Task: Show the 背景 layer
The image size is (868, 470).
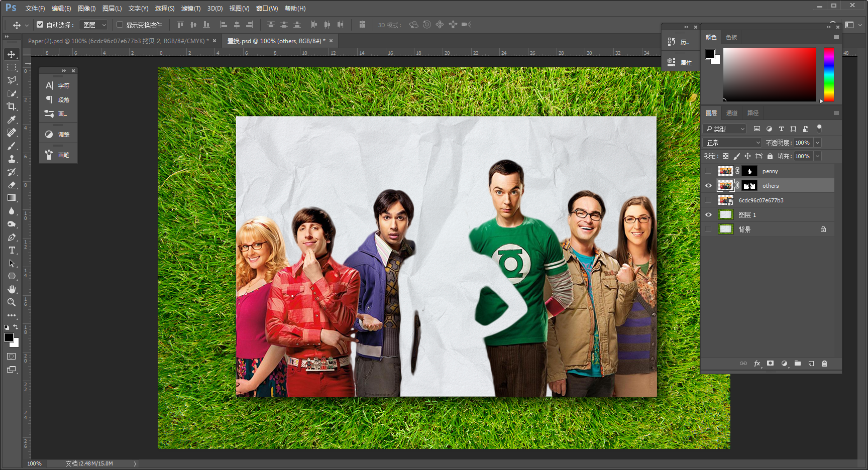Action: [708, 229]
